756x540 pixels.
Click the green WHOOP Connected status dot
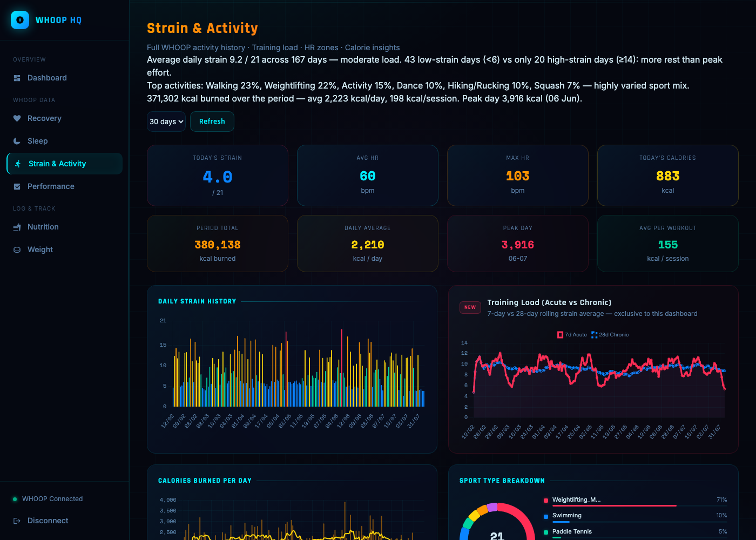pyautogui.click(x=15, y=499)
